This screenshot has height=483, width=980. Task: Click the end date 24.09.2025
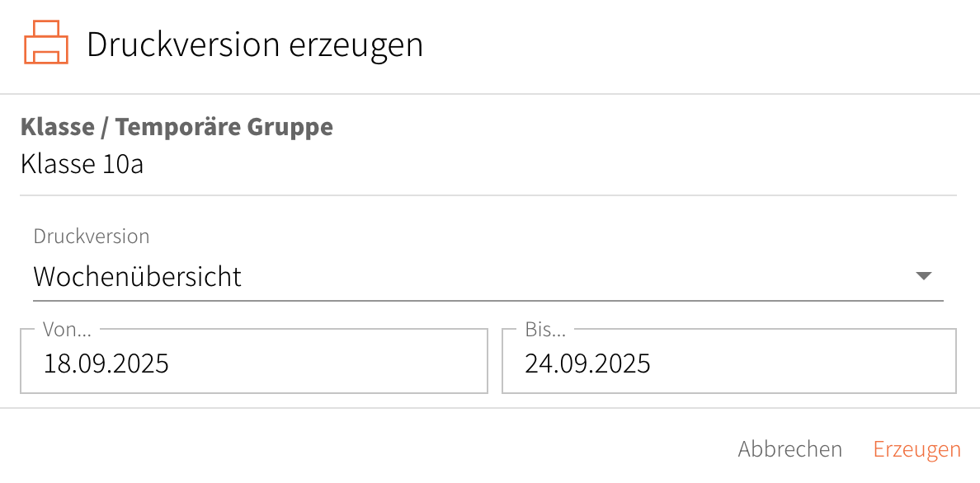click(x=587, y=363)
